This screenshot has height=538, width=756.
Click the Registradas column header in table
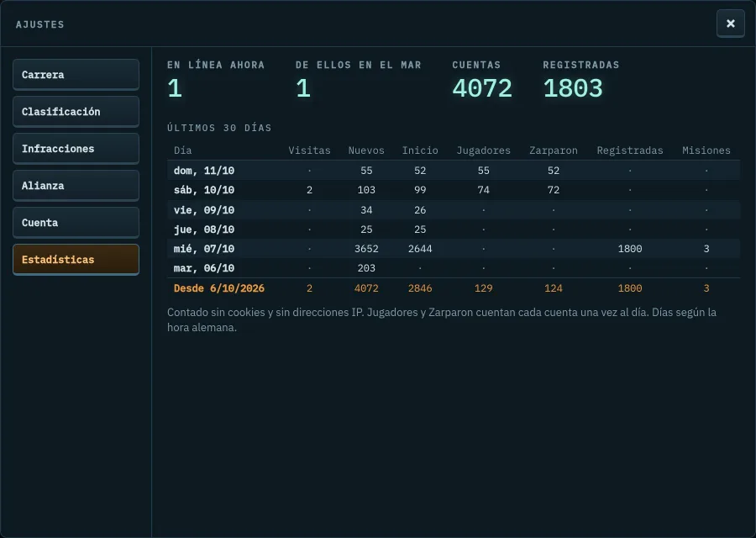(630, 150)
